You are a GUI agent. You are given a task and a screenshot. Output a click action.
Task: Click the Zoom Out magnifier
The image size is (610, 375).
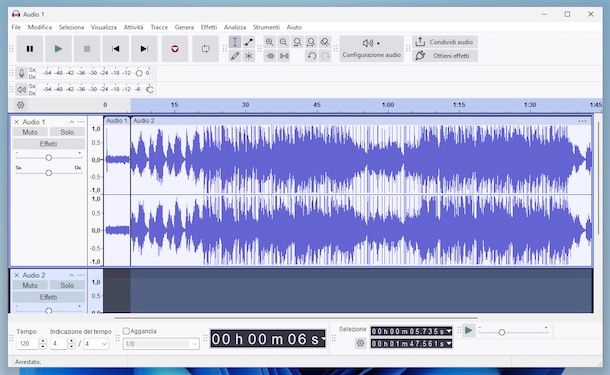[283, 42]
